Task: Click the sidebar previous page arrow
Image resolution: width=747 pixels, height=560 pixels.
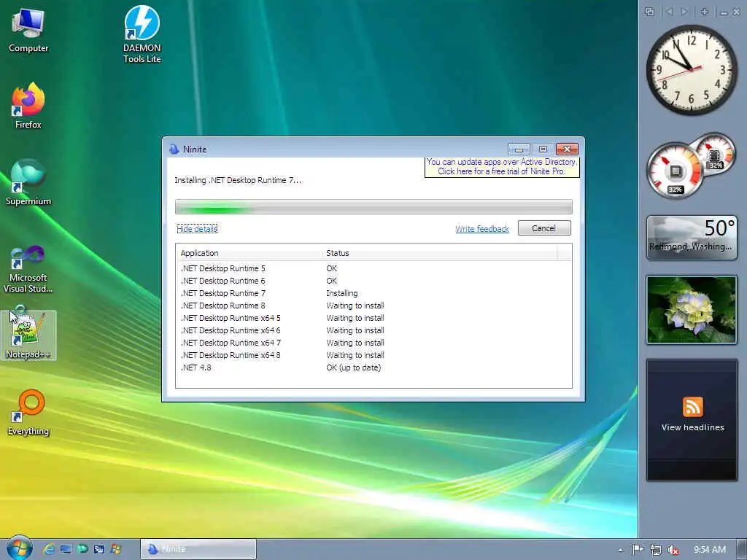Action: pyautogui.click(x=670, y=12)
